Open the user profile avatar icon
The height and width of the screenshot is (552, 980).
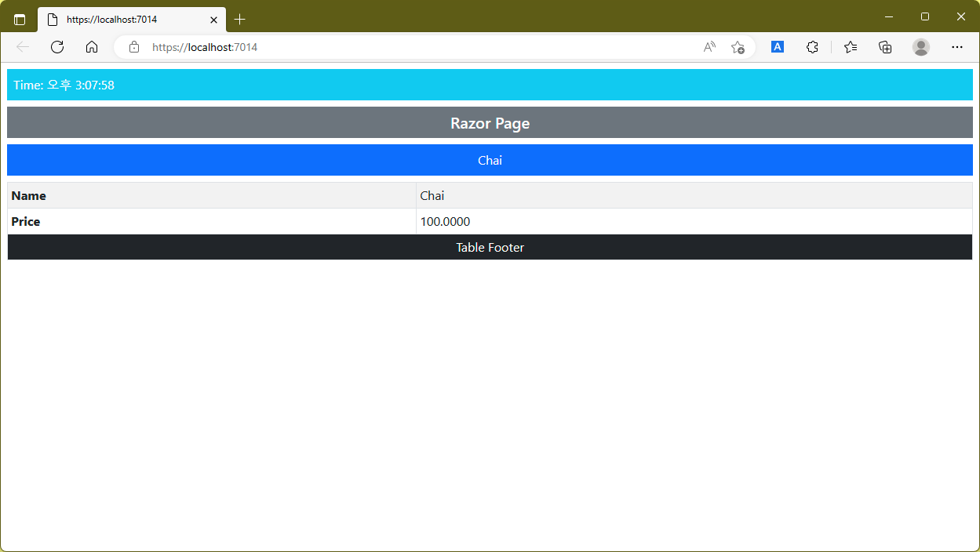tap(921, 47)
